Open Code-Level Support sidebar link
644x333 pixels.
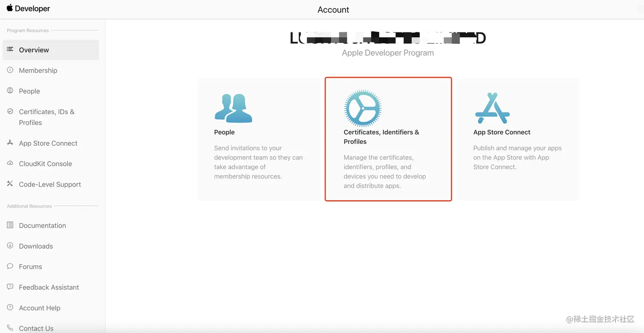pyautogui.click(x=51, y=184)
